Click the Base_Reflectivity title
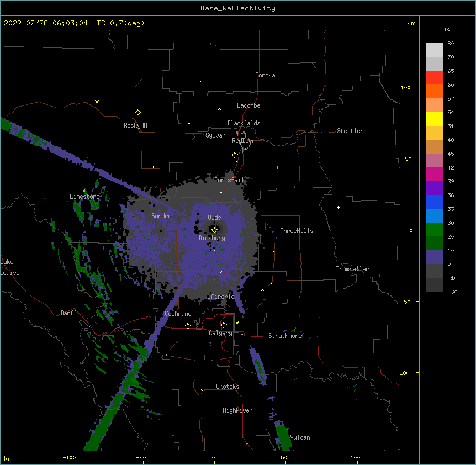476x465 pixels. point(238,8)
